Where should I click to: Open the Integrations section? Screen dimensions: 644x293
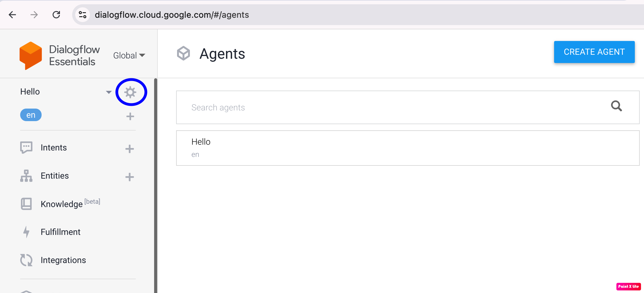coord(63,260)
